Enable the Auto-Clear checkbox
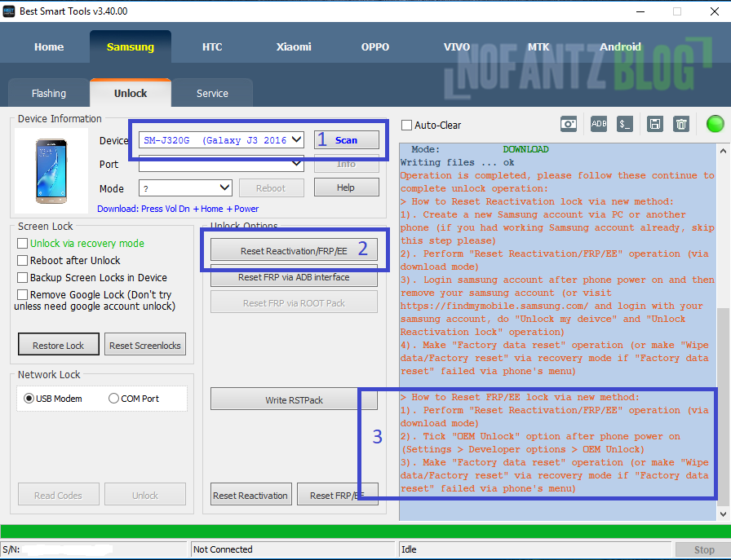The image size is (731, 560). [x=406, y=126]
